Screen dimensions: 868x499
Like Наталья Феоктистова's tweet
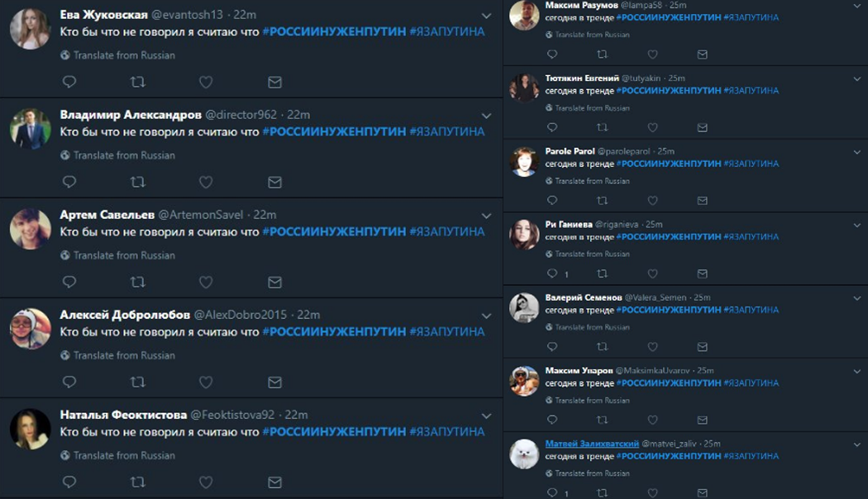[206, 482]
